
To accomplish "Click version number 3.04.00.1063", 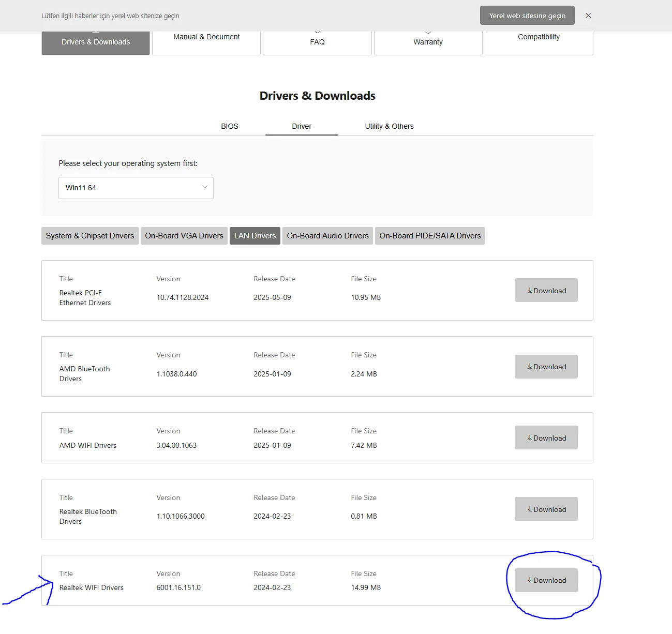I will (177, 445).
